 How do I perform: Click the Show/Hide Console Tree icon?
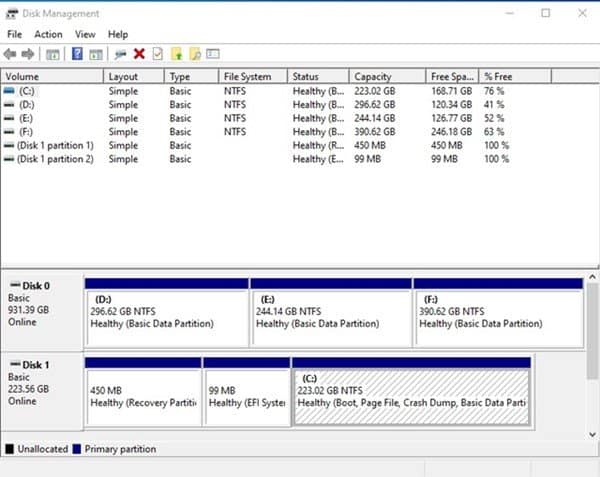point(53,54)
